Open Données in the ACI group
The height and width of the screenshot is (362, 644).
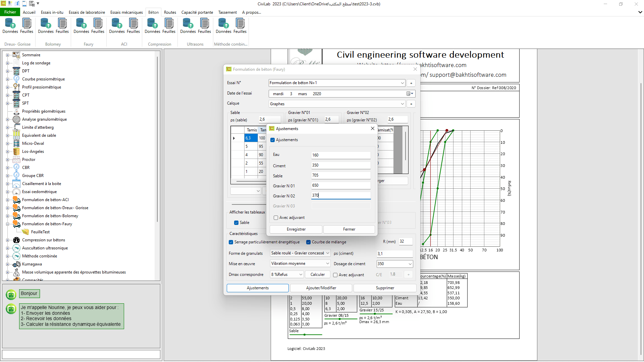tap(117, 26)
